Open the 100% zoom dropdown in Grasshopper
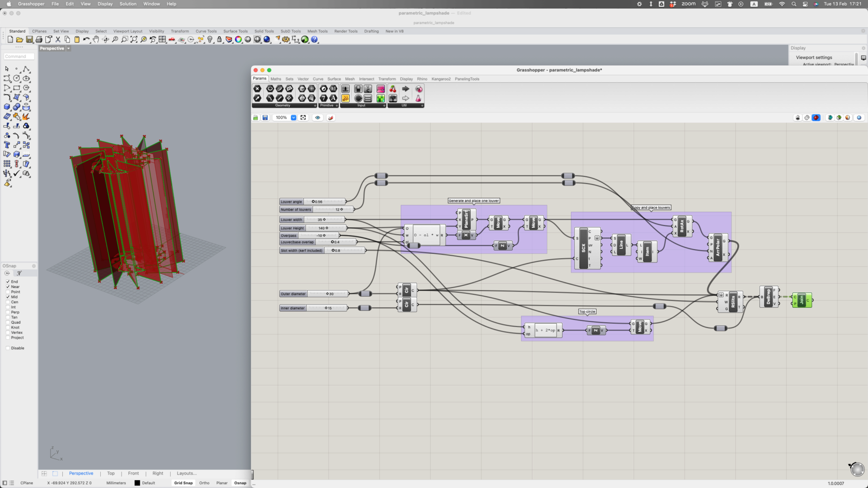Viewport: 868px width, 488px height. [293, 118]
